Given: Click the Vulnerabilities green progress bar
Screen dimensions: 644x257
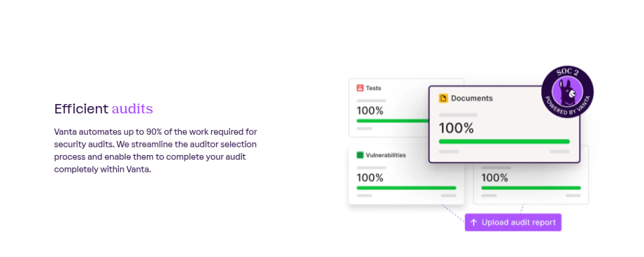Looking at the screenshot, I should click(407, 188).
